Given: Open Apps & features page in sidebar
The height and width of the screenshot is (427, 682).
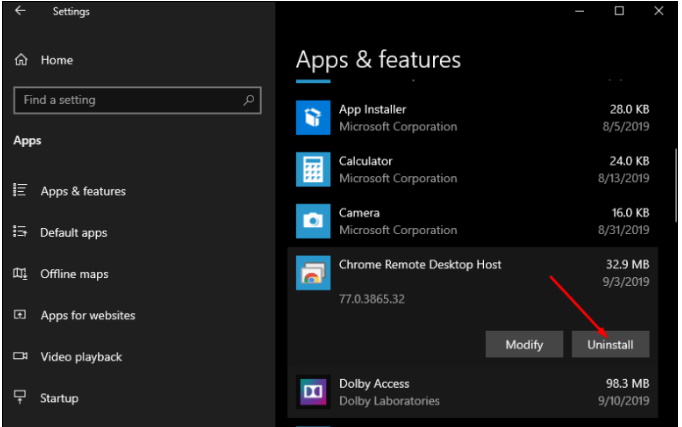Looking at the screenshot, I should pos(83,191).
